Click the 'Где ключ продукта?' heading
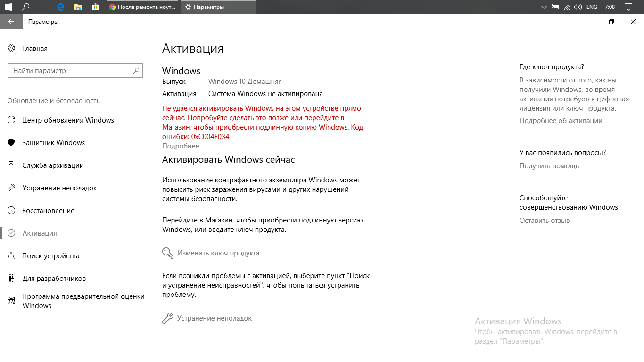 pyautogui.click(x=552, y=67)
